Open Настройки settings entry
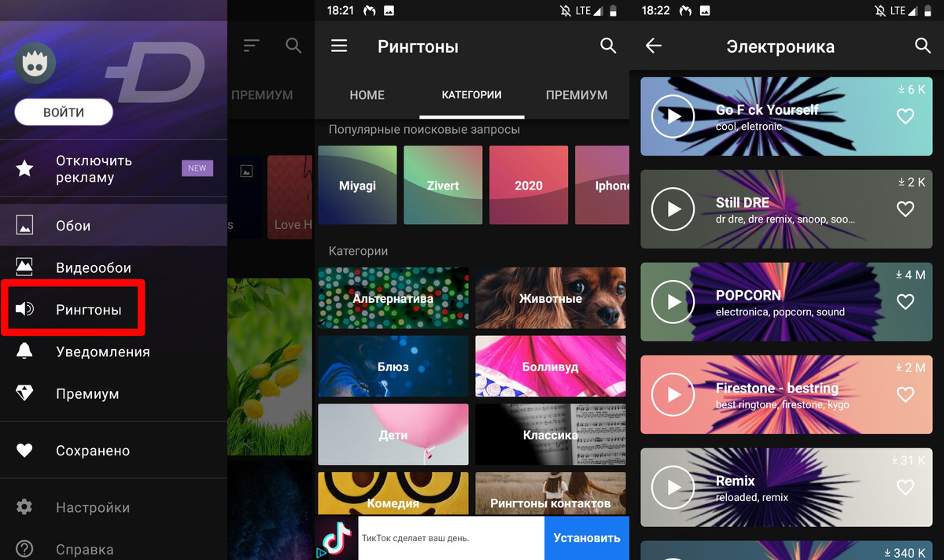This screenshot has height=560, width=944. (x=113, y=507)
